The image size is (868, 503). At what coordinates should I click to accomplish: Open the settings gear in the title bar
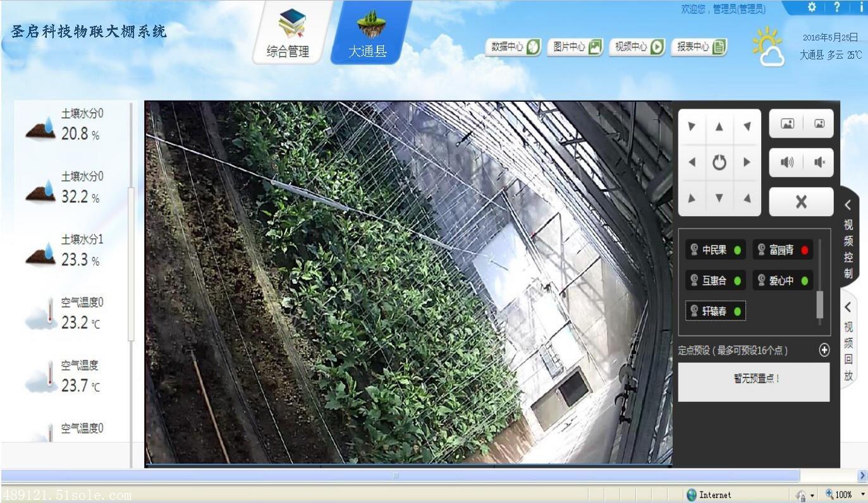click(x=812, y=8)
